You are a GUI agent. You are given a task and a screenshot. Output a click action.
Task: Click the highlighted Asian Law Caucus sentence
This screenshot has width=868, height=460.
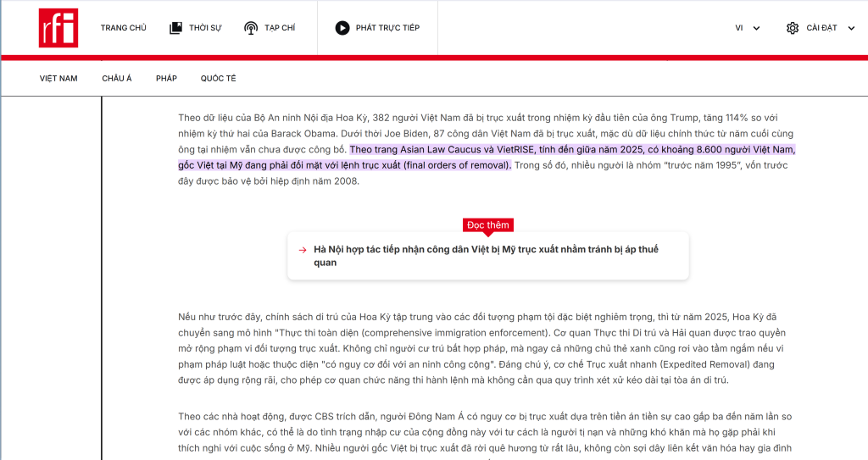[x=487, y=158]
